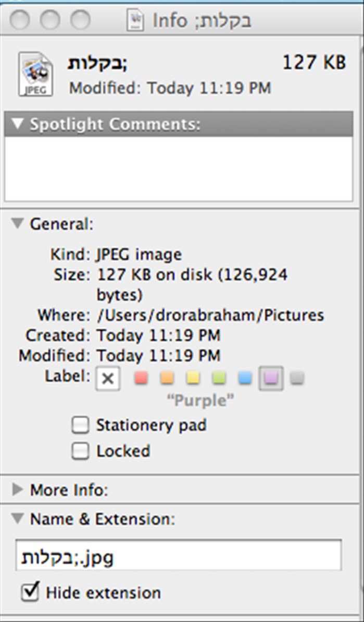364x622 pixels.
Task: Enable the Stationery pad checkbox
Action: [x=80, y=426]
